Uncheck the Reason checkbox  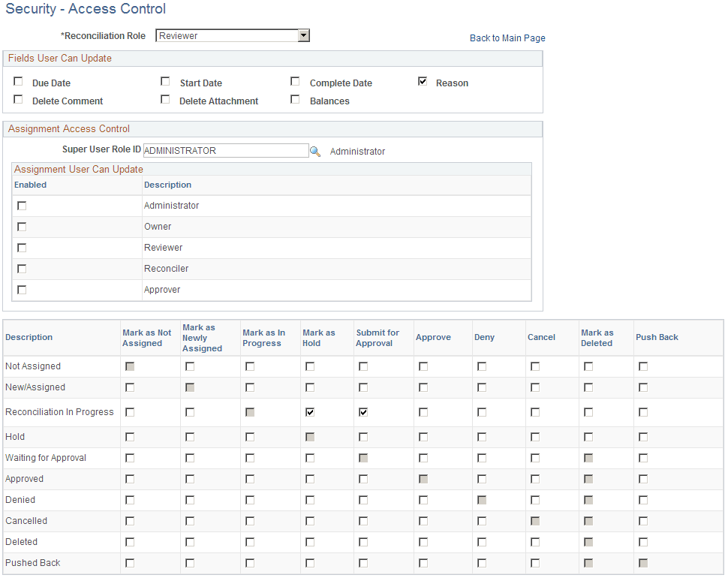(x=422, y=81)
